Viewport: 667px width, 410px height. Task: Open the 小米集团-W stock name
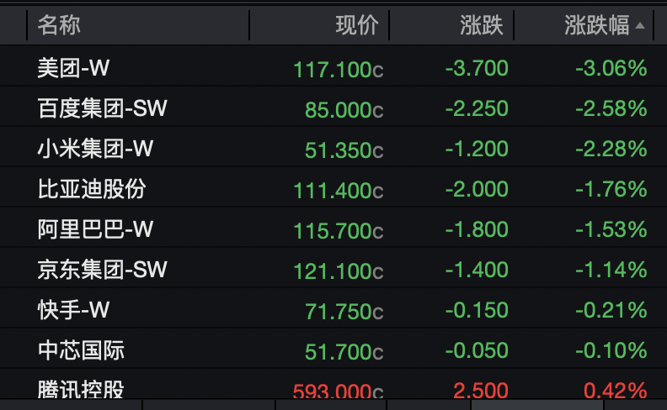pyautogui.click(x=95, y=149)
